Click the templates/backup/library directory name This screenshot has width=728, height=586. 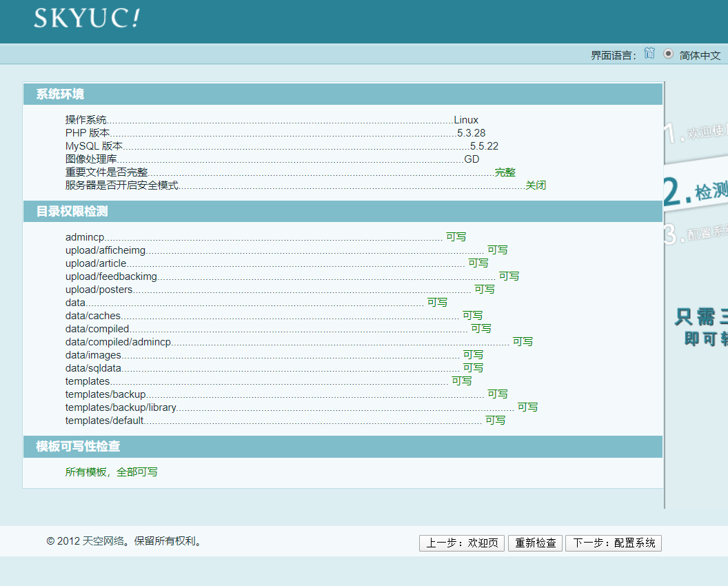(121, 407)
